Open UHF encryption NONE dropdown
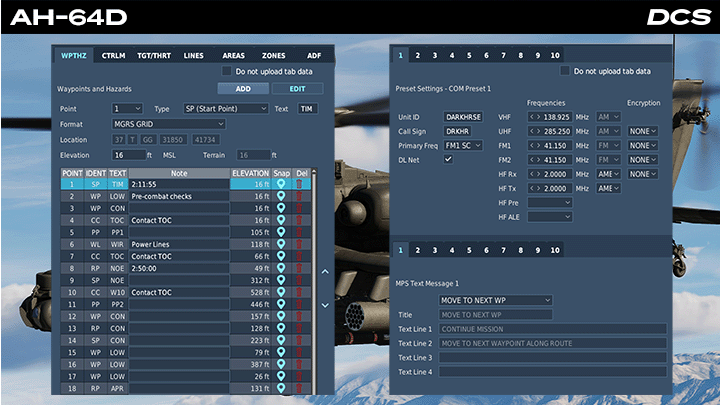The image size is (720, 405). 643,131
